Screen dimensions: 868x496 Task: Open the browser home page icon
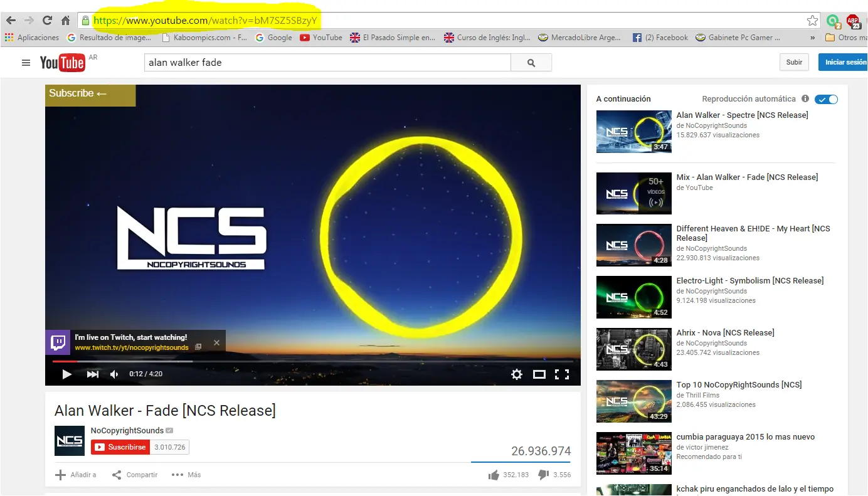65,21
